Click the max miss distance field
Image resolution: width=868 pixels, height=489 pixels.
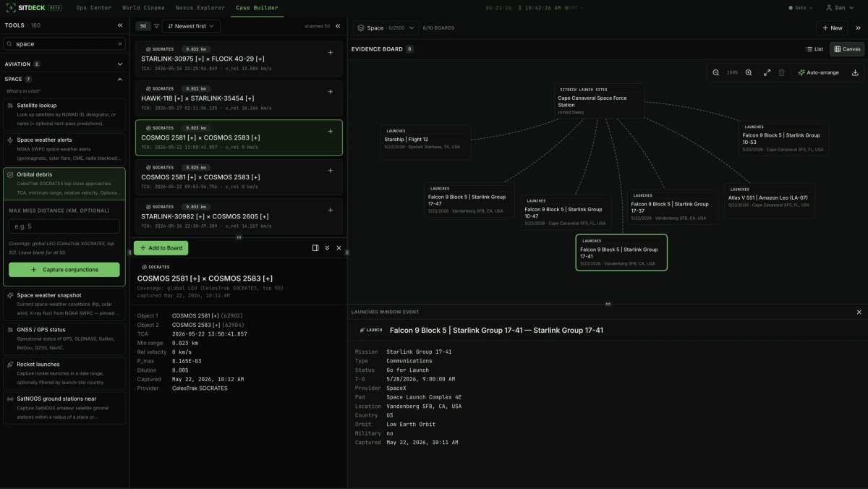tap(64, 226)
